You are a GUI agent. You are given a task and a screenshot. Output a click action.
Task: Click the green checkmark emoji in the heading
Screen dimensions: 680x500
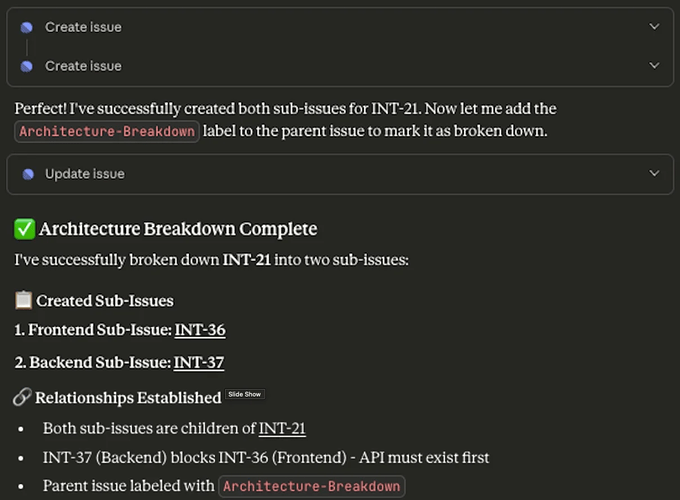(25, 229)
